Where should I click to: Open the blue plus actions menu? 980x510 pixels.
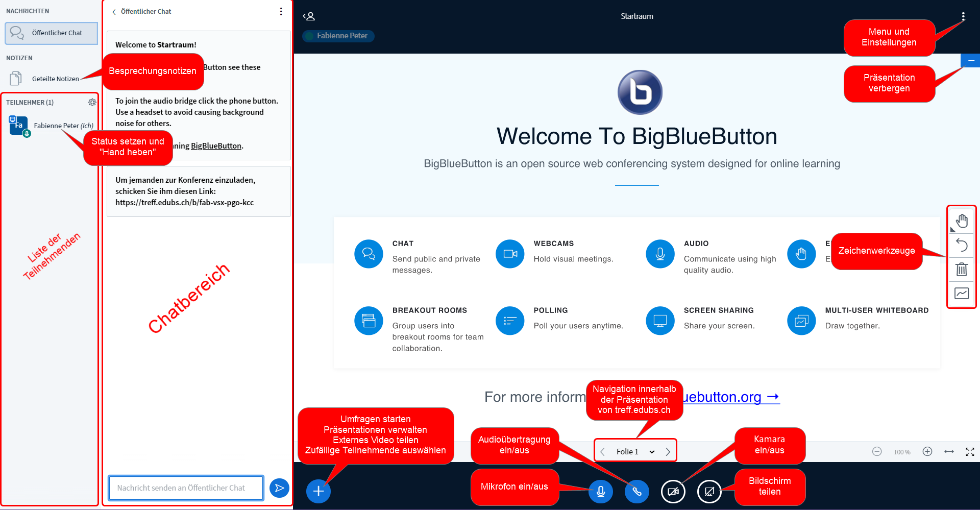(x=318, y=491)
